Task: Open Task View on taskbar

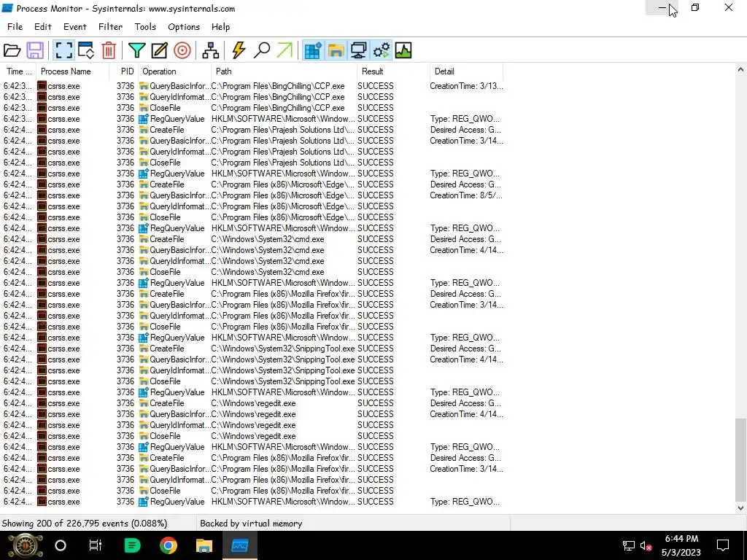Action: [x=96, y=545]
